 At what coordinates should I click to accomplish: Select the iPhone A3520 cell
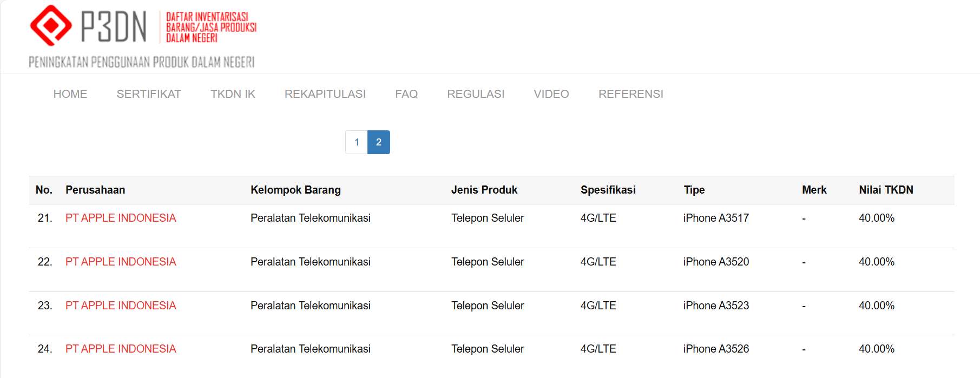click(716, 262)
